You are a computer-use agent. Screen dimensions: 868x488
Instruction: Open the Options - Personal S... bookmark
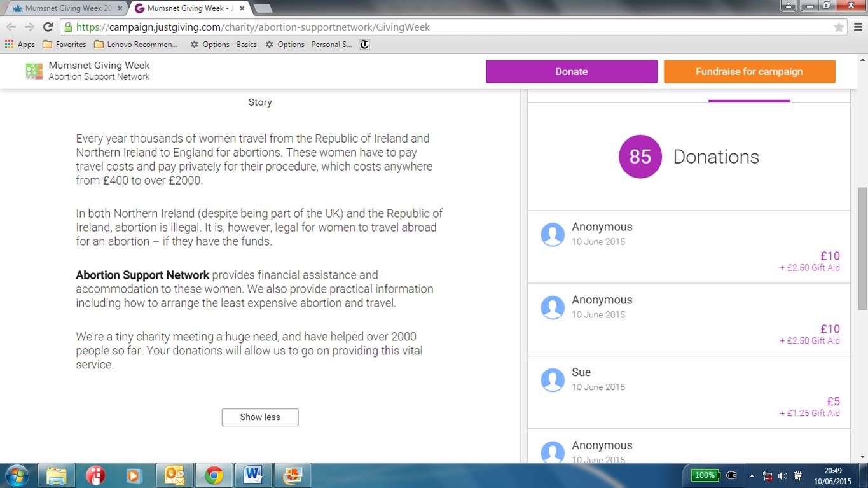[x=308, y=45]
